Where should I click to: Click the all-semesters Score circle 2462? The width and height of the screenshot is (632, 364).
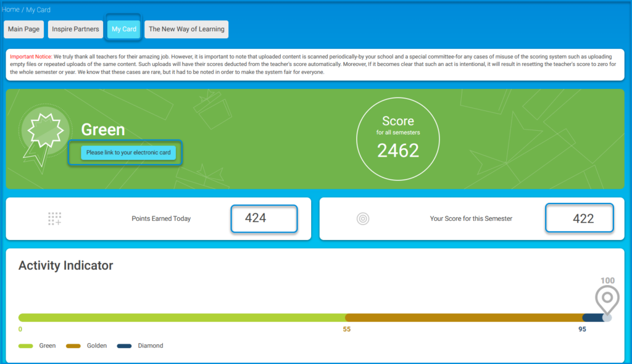click(x=398, y=139)
